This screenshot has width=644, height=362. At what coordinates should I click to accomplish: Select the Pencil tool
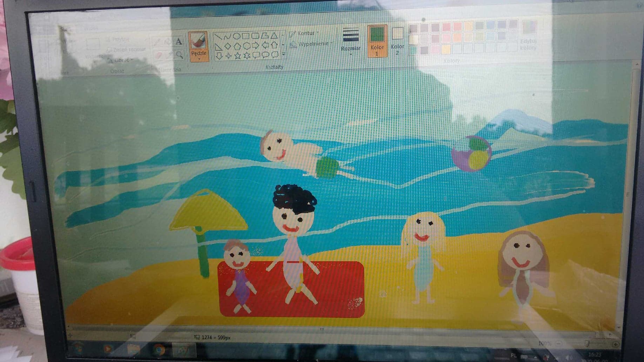(x=157, y=42)
